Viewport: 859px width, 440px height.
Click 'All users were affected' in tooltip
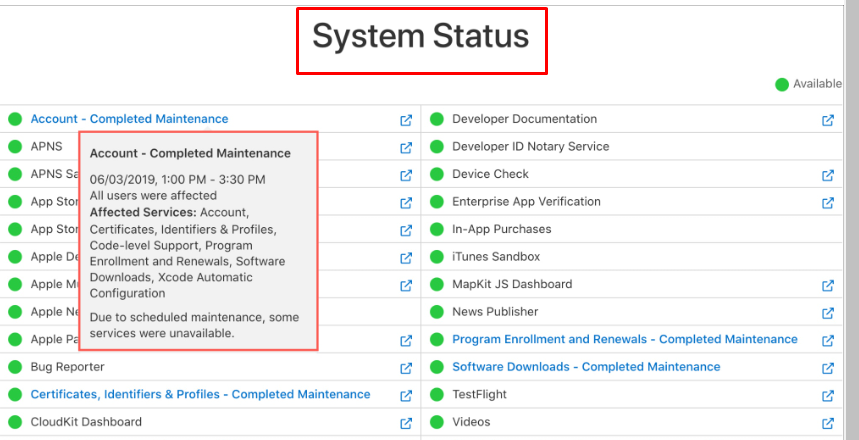153,196
